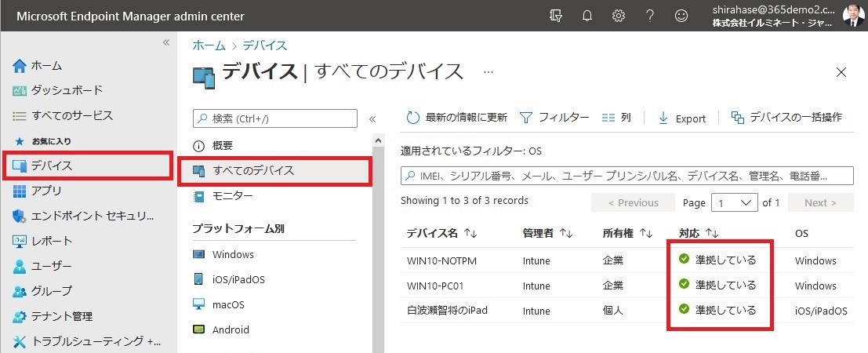This screenshot has width=868, height=353.
Task: Open the 列 columns chooser
Action: 616,118
